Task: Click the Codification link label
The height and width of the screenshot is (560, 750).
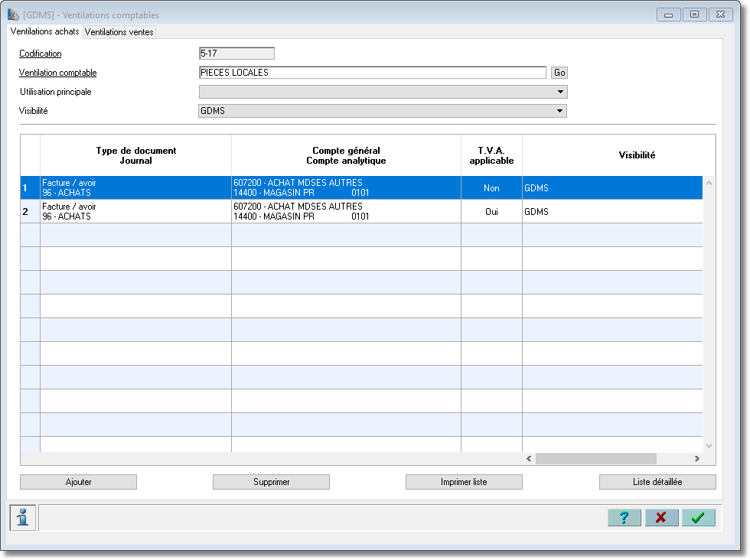Action: (x=40, y=54)
